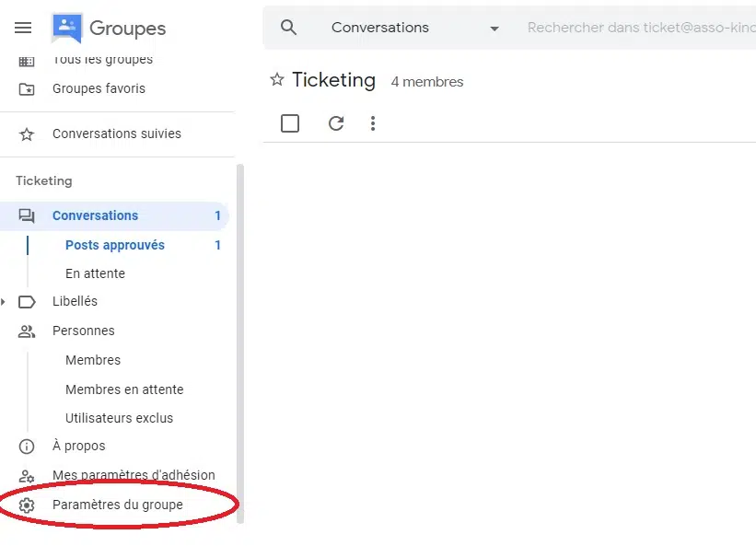Viewport: 756px width, 546px height.
Task: Click the search field for the Ticketing group
Action: [641, 28]
